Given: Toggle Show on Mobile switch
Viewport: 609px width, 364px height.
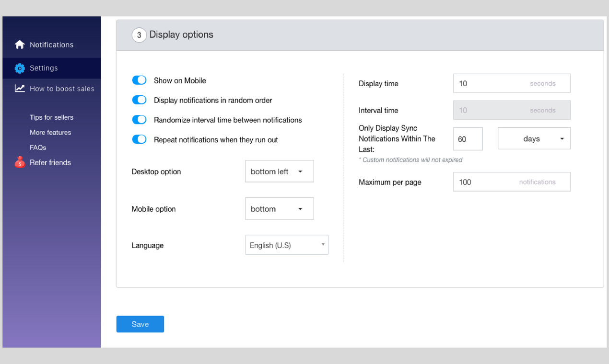Looking at the screenshot, I should (x=139, y=80).
